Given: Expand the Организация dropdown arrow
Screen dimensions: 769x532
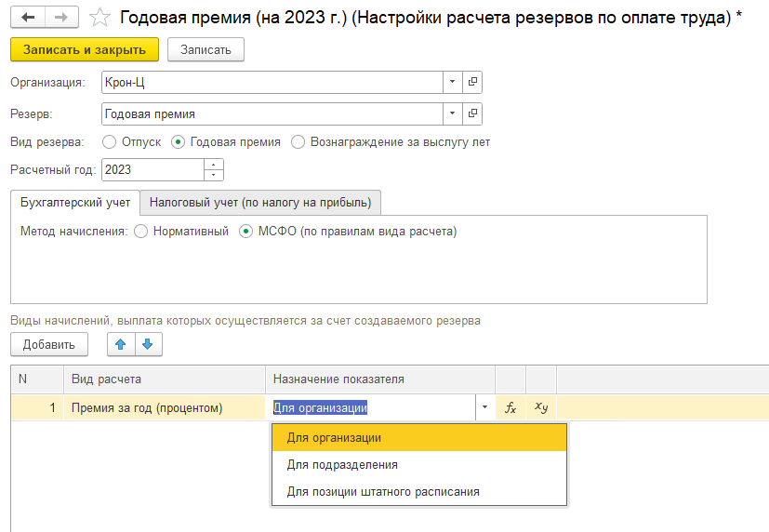Looking at the screenshot, I should (x=452, y=82).
